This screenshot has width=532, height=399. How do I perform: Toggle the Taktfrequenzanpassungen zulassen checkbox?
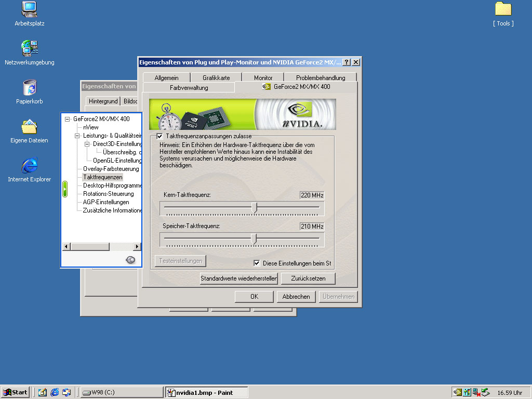(159, 136)
